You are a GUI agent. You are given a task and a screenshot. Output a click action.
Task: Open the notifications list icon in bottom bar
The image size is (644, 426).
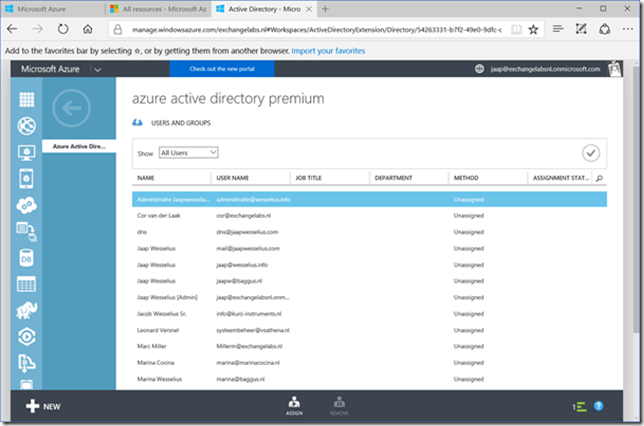point(578,406)
